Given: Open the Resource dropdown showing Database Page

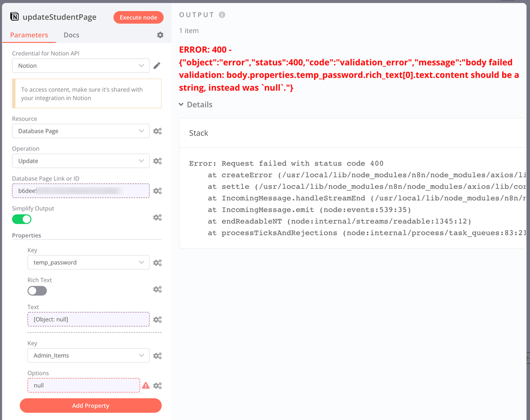Looking at the screenshot, I should pyautogui.click(x=80, y=131).
